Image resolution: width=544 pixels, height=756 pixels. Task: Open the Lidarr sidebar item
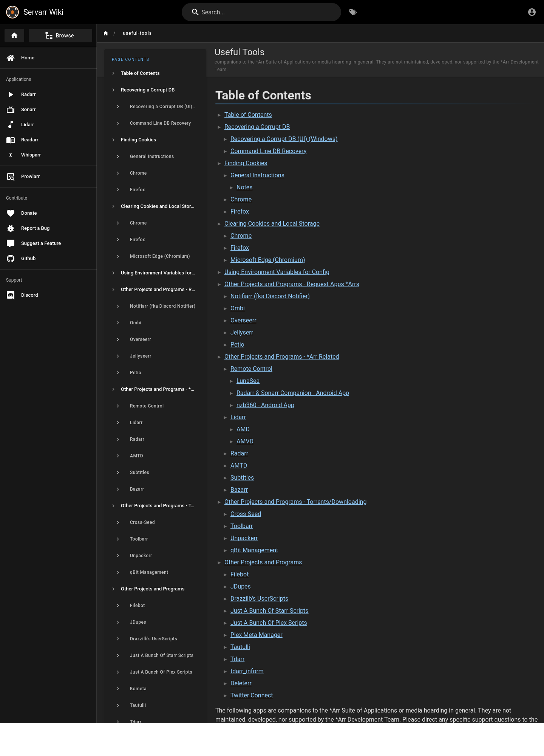[48, 125]
